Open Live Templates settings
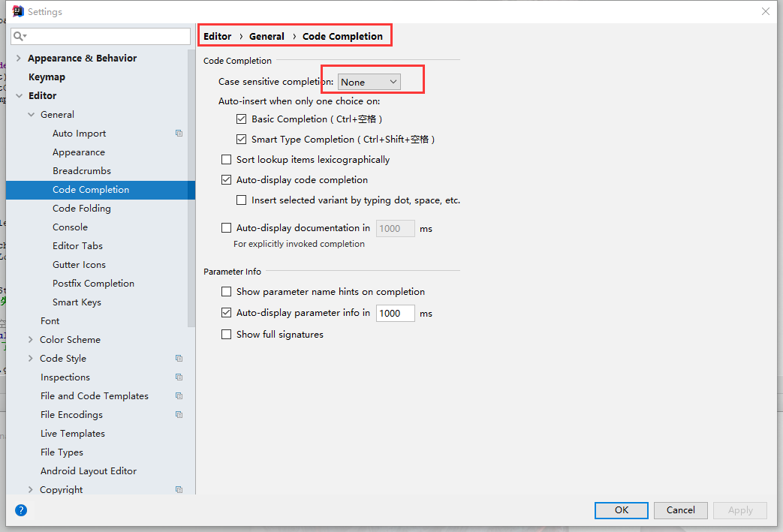The image size is (783, 532). click(x=73, y=434)
